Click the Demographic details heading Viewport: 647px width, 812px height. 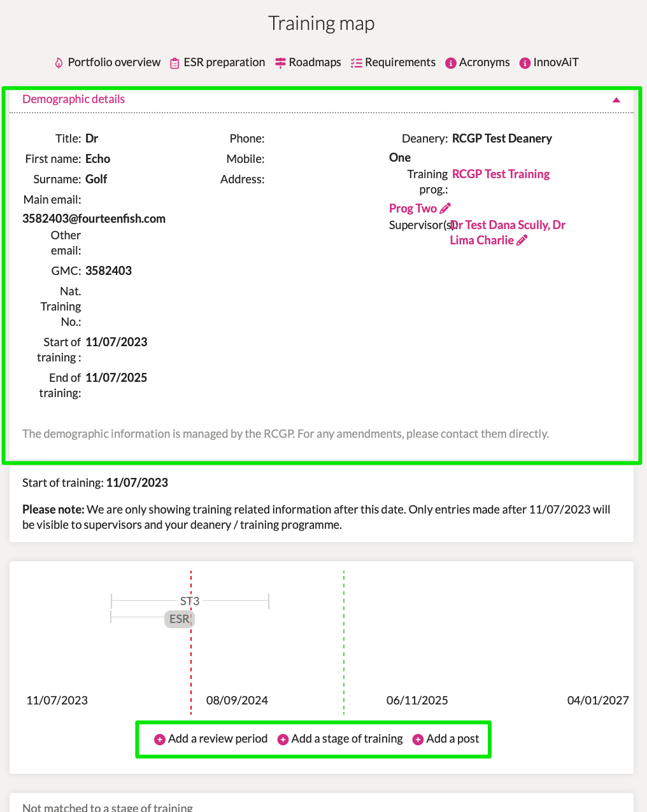(74, 99)
